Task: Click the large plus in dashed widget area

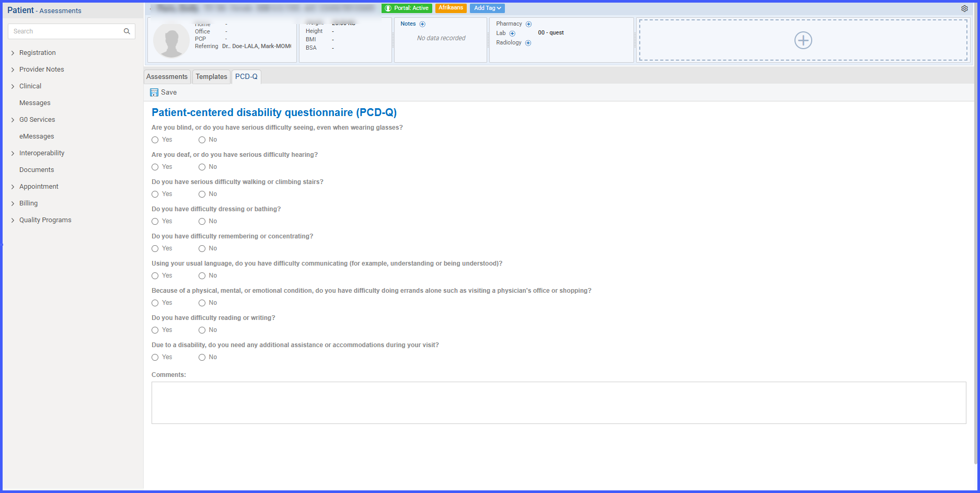Action: click(x=803, y=40)
